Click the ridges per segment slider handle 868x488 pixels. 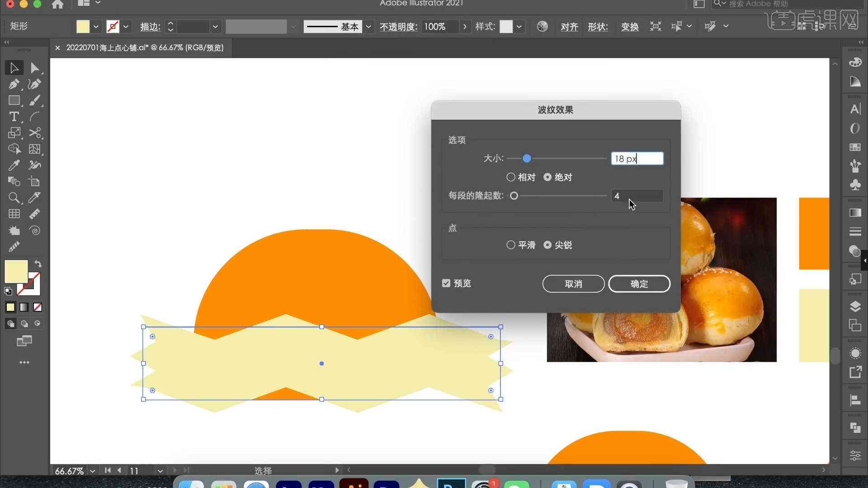coord(514,196)
